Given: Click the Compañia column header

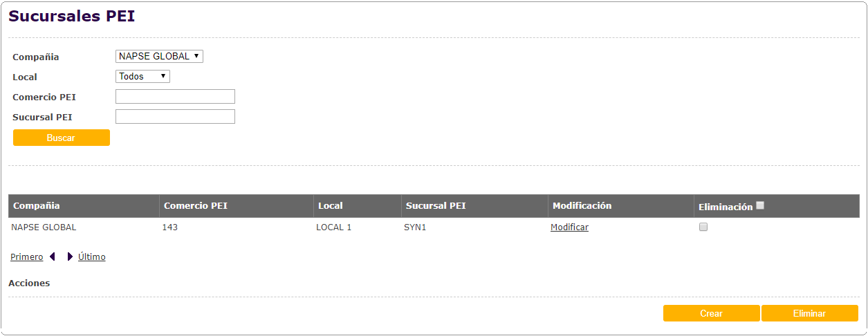Looking at the screenshot, I should pyautogui.click(x=37, y=206).
